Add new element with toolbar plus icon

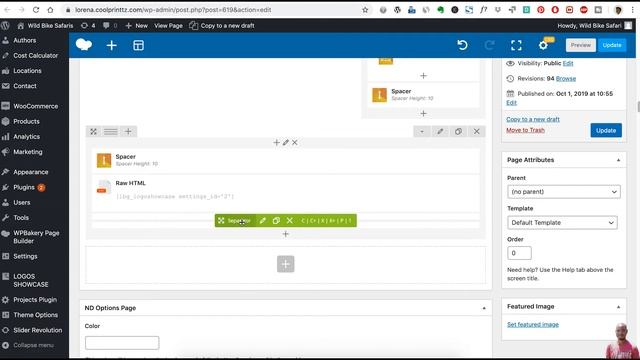coord(111,45)
